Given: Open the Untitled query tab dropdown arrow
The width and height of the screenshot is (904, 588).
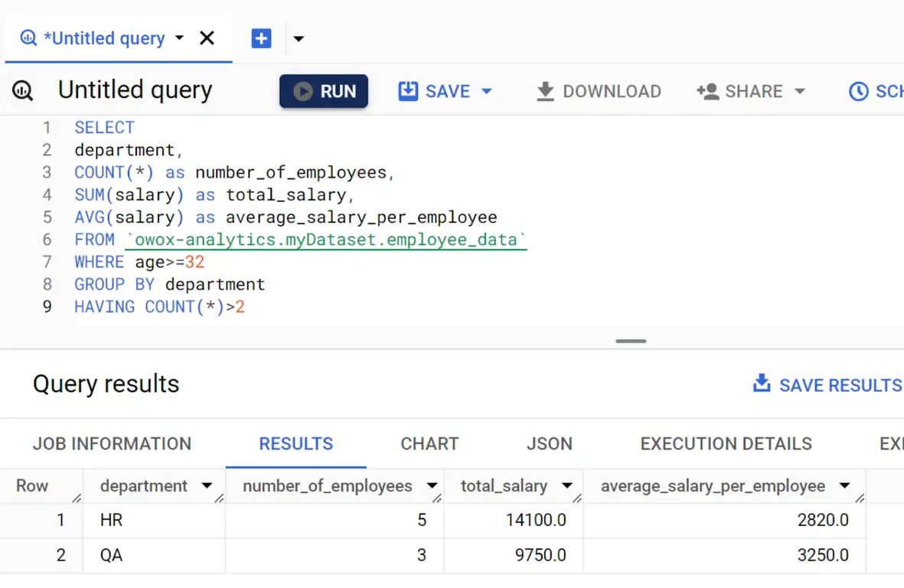Looking at the screenshot, I should tap(179, 38).
